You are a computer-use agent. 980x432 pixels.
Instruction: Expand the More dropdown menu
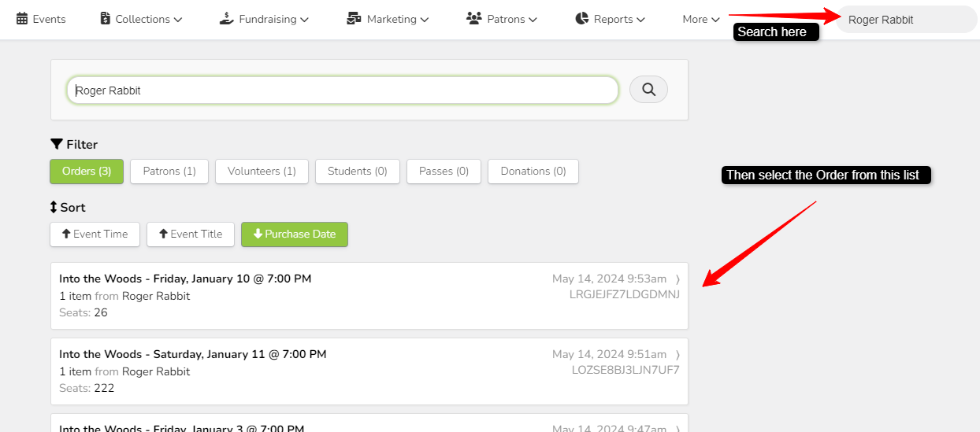700,19
